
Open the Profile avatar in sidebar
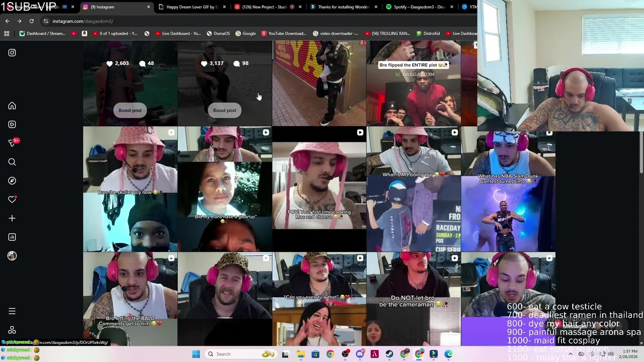pyautogui.click(x=12, y=256)
